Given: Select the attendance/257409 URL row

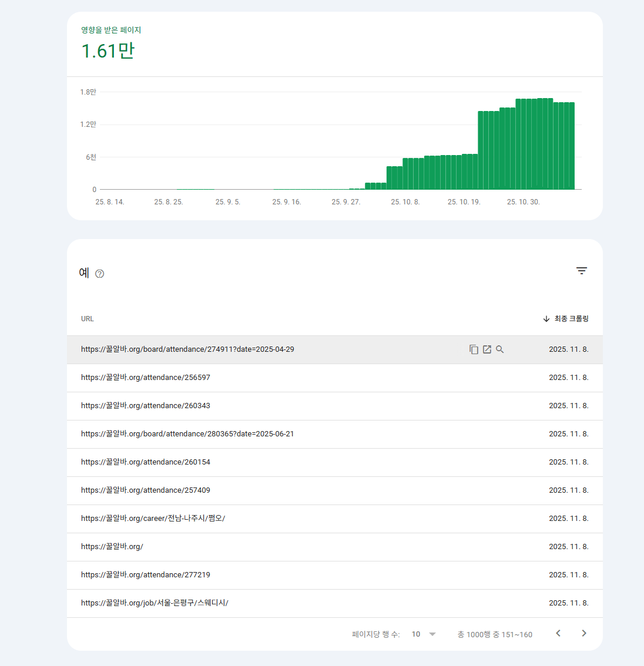Looking at the screenshot, I should click(146, 490).
